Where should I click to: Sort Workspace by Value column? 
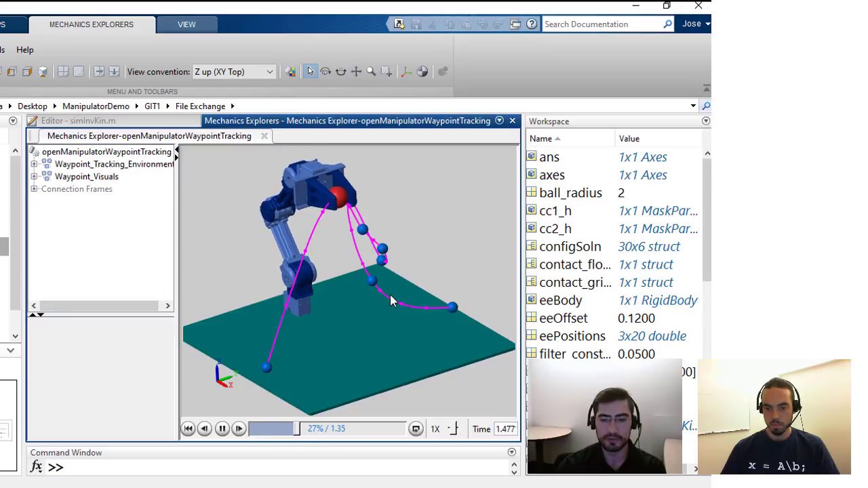658,138
